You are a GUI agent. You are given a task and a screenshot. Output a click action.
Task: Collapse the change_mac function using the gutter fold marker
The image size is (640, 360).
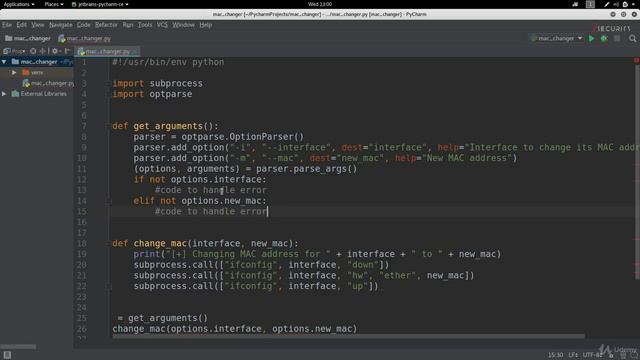coord(109,244)
